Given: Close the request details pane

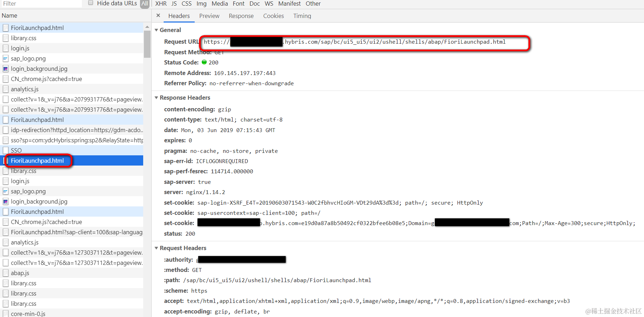Looking at the screenshot, I should [158, 15].
